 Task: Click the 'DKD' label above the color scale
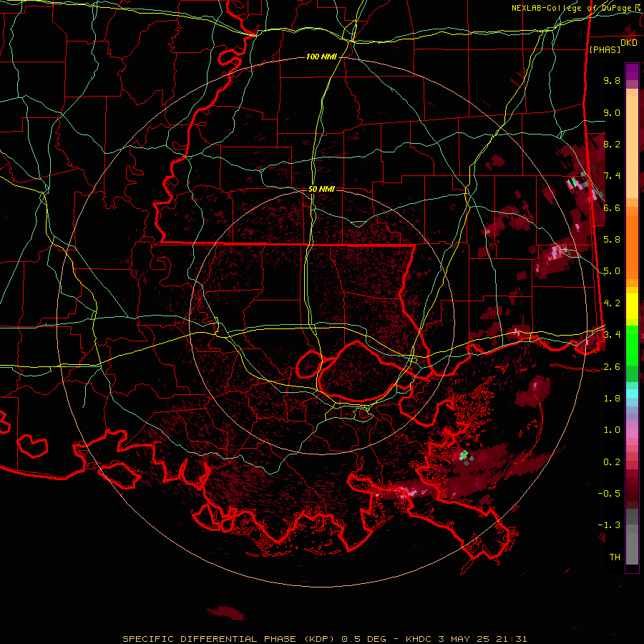pyautogui.click(x=629, y=43)
